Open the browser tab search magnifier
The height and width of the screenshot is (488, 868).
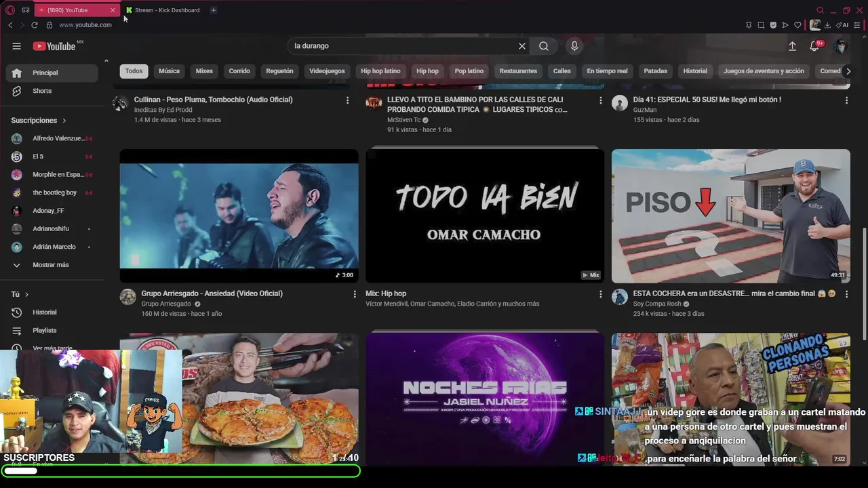coord(820,10)
